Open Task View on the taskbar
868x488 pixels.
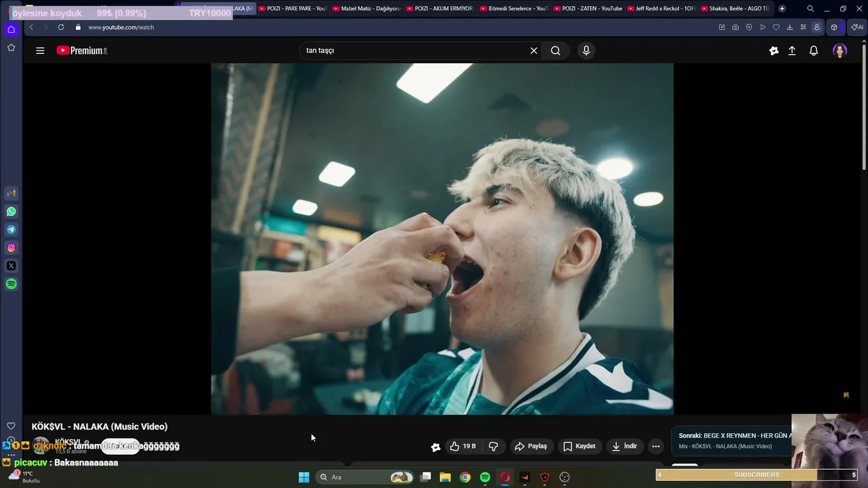coord(426,477)
